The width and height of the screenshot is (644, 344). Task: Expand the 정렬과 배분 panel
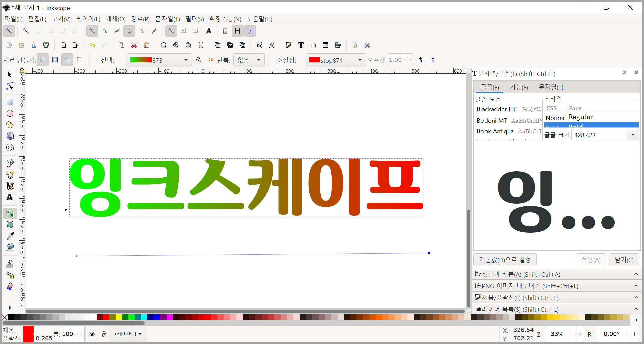[557, 274]
